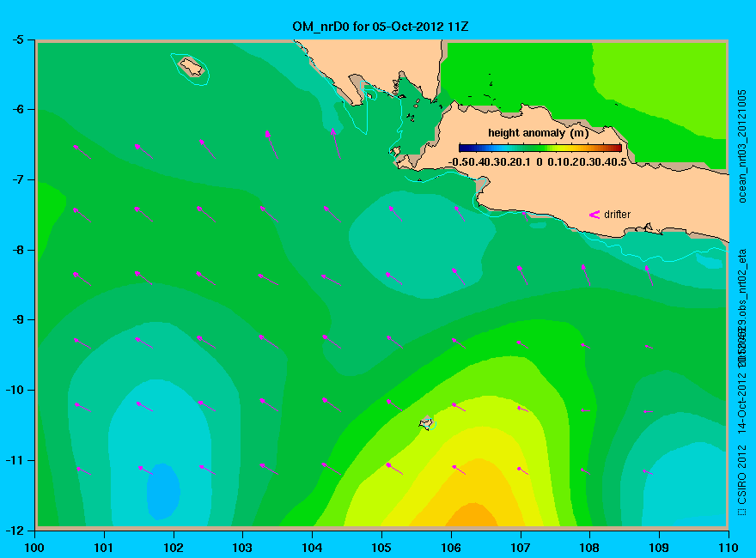This screenshot has height=558, width=756.
Task: Click the x-axis label 105
Action: pos(381,548)
